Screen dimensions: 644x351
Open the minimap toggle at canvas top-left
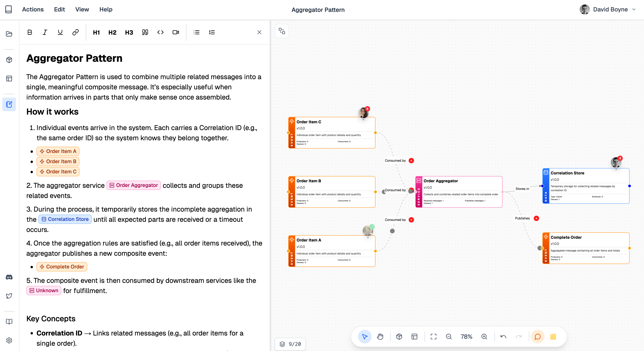click(x=282, y=31)
